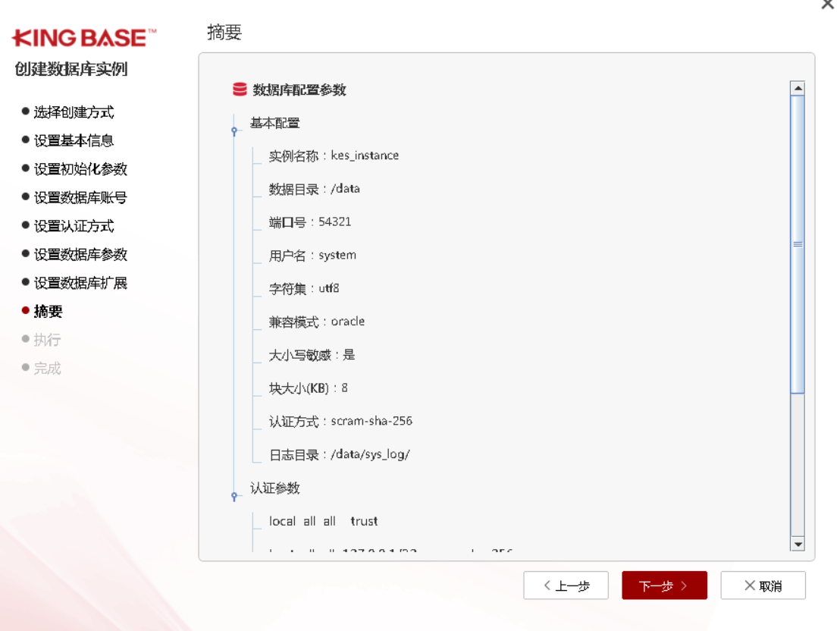Click the 日志目录 /data/sys_log/ entry
Image resolution: width=840 pixels, height=631 pixels.
(339, 455)
